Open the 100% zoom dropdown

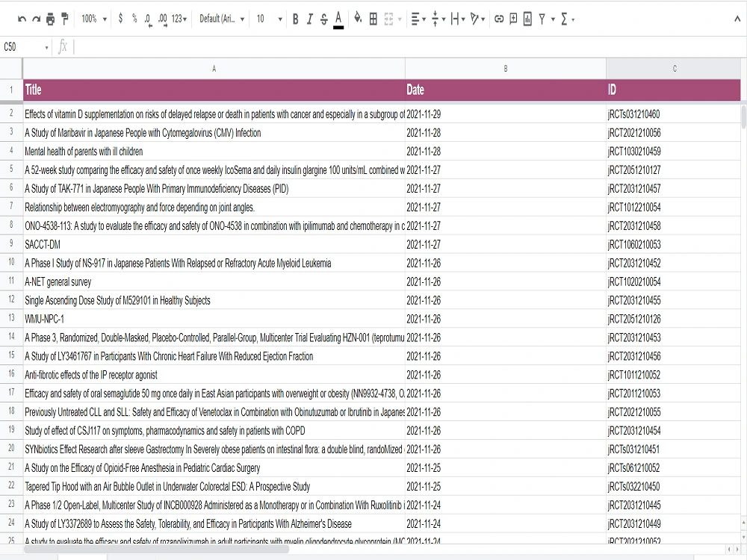click(x=94, y=19)
